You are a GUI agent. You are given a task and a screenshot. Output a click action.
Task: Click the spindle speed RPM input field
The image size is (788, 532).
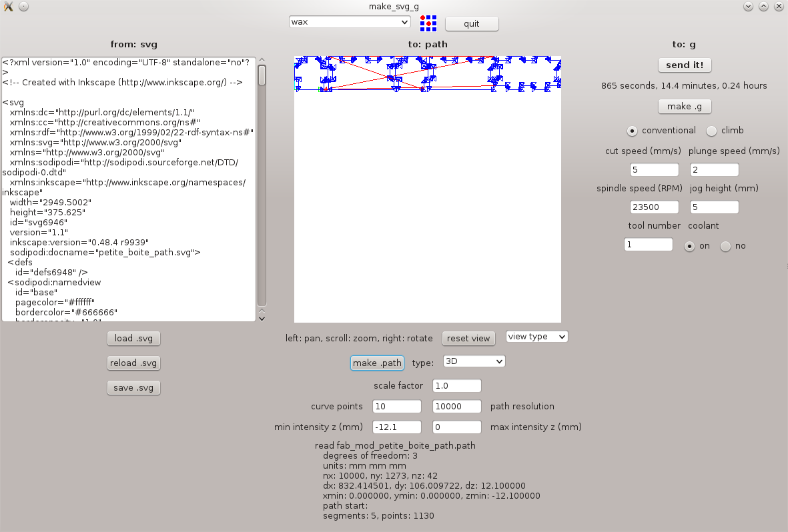tap(654, 207)
